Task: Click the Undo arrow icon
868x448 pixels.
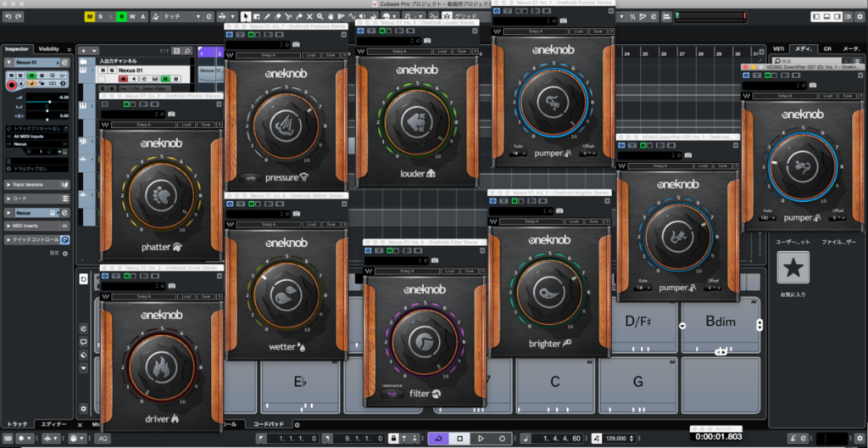Action: pos(8,17)
